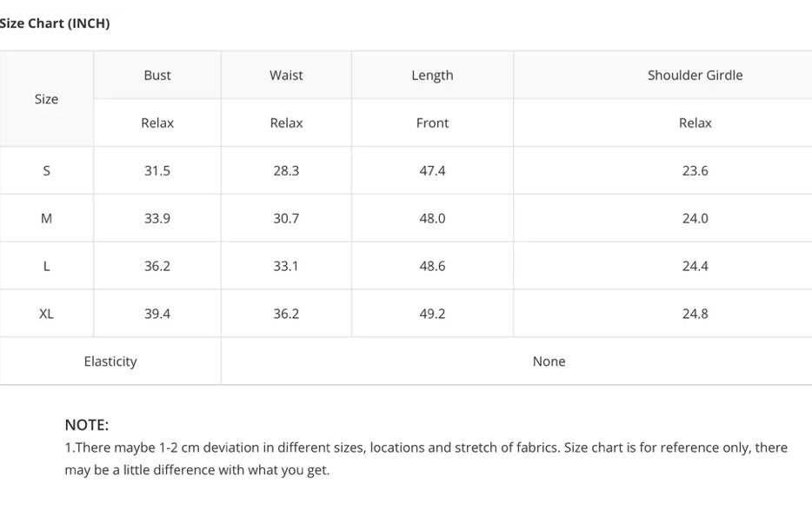Click the Elasticity row label
The width and height of the screenshot is (812, 510).
tap(110, 361)
